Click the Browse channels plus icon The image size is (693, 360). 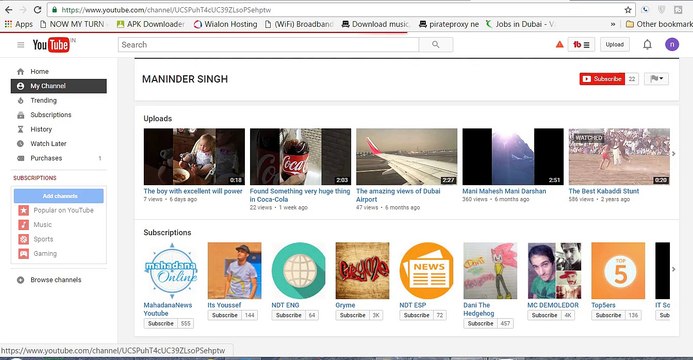click(20, 280)
